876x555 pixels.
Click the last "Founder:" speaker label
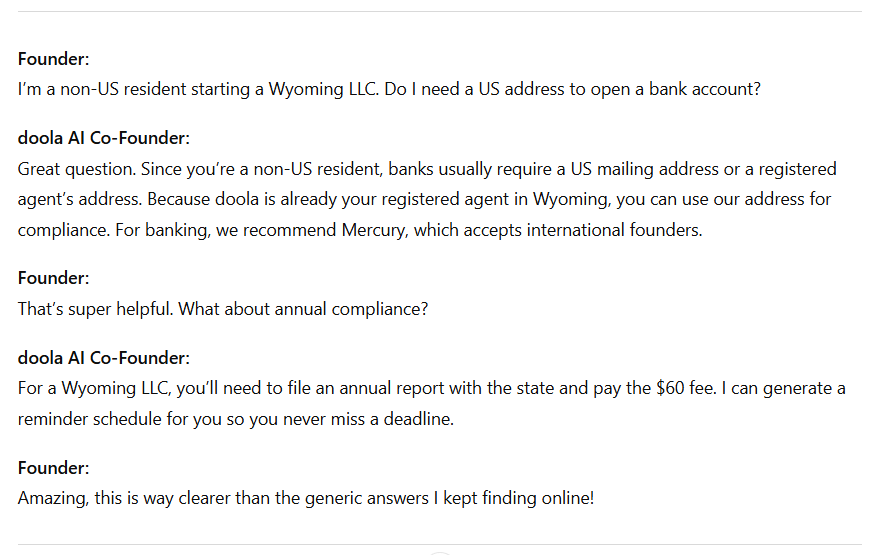click(53, 468)
